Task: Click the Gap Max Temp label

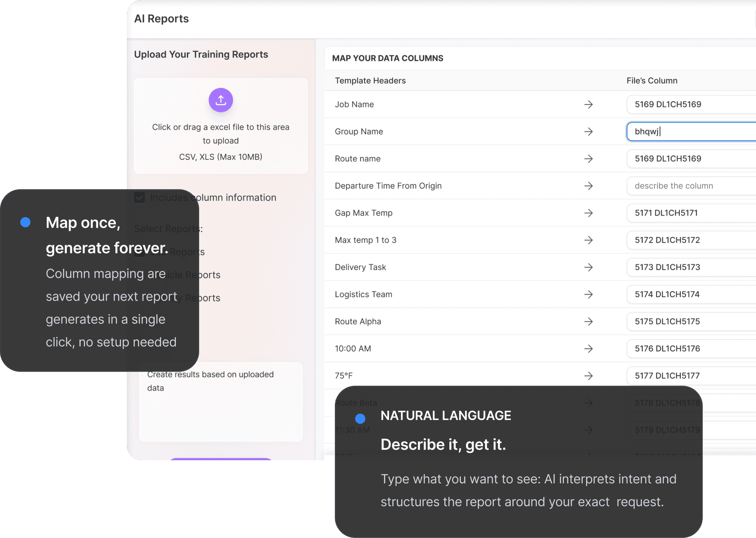Action: coord(364,213)
